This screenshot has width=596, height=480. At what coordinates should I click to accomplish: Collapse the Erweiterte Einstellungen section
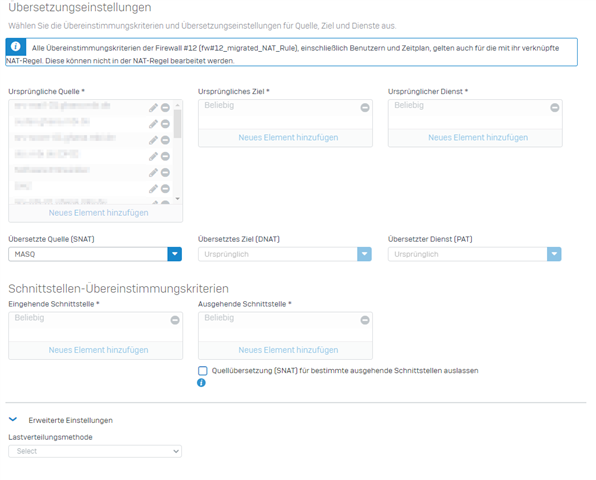point(13,420)
